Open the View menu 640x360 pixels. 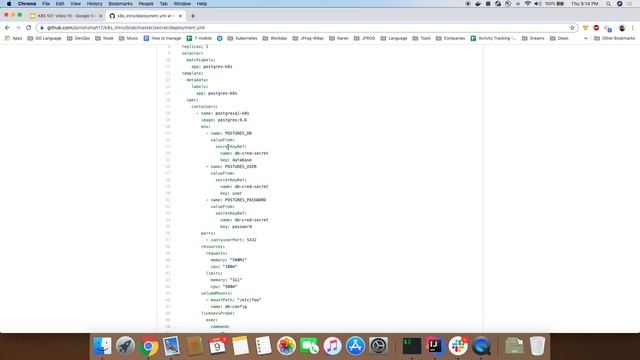76,4
